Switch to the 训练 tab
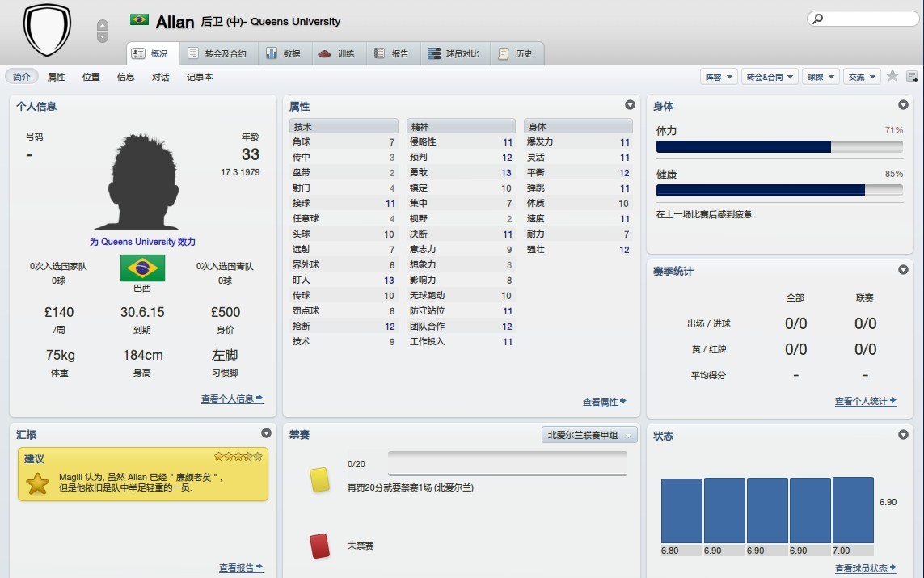924x578 pixels. point(338,53)
